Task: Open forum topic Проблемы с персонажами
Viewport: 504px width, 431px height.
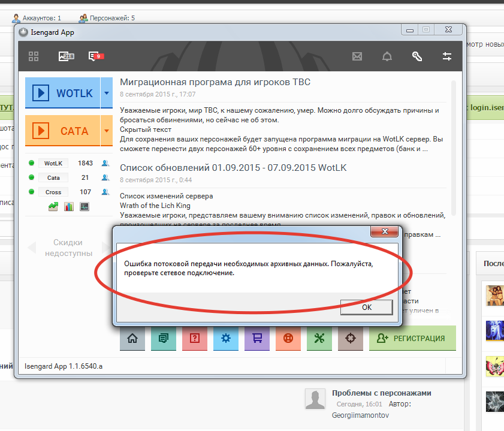Action: click(382, 393)
